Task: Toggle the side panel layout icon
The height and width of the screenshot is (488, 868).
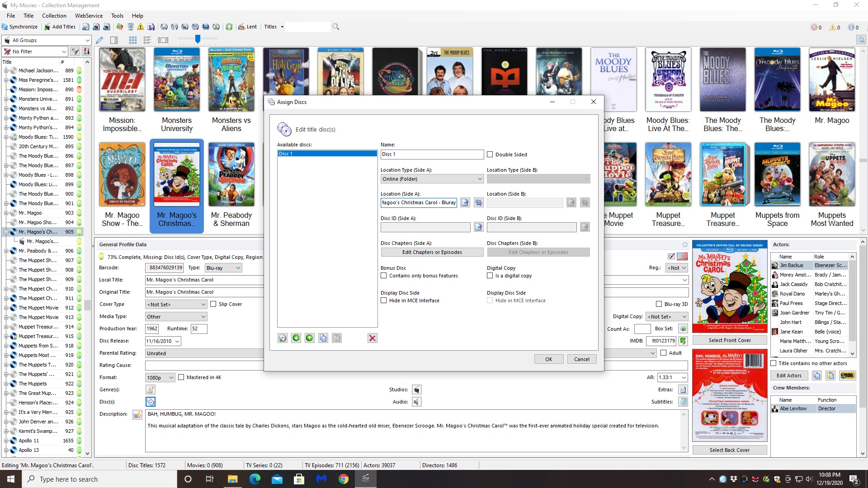Action: tap(114, 40)
